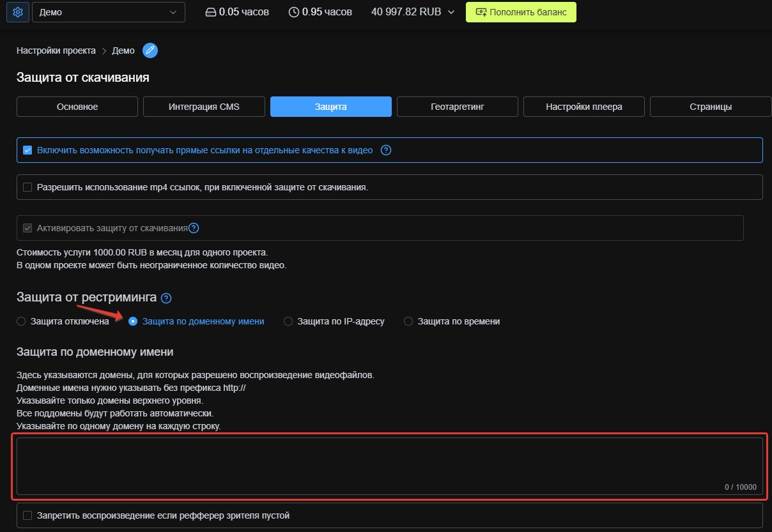The width and height of the screenshot is (772, 532).
Task: Click the blue pencil edit icon next to Демо
Action: (150, 50)
